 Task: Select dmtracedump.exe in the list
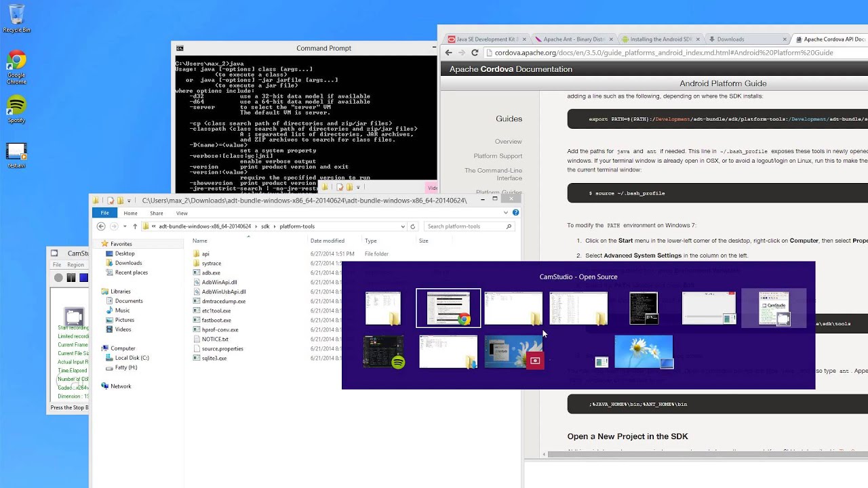point(224,302)
